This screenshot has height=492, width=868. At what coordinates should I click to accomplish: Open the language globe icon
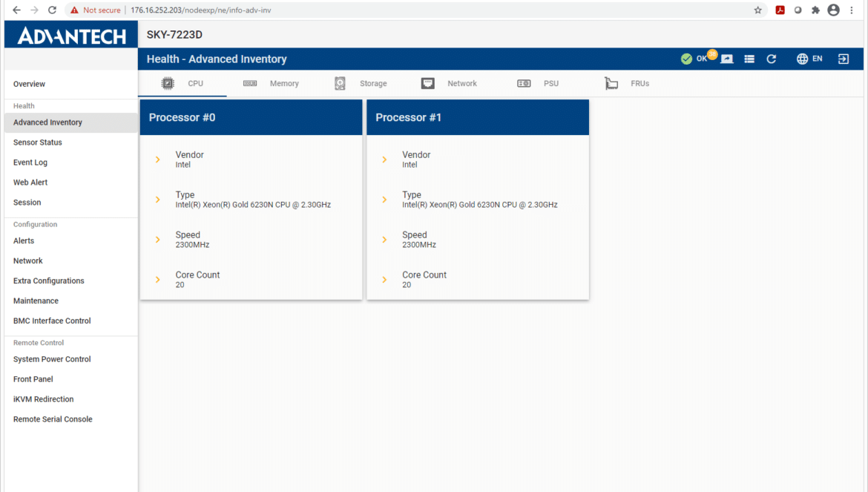tap(801, 59)
